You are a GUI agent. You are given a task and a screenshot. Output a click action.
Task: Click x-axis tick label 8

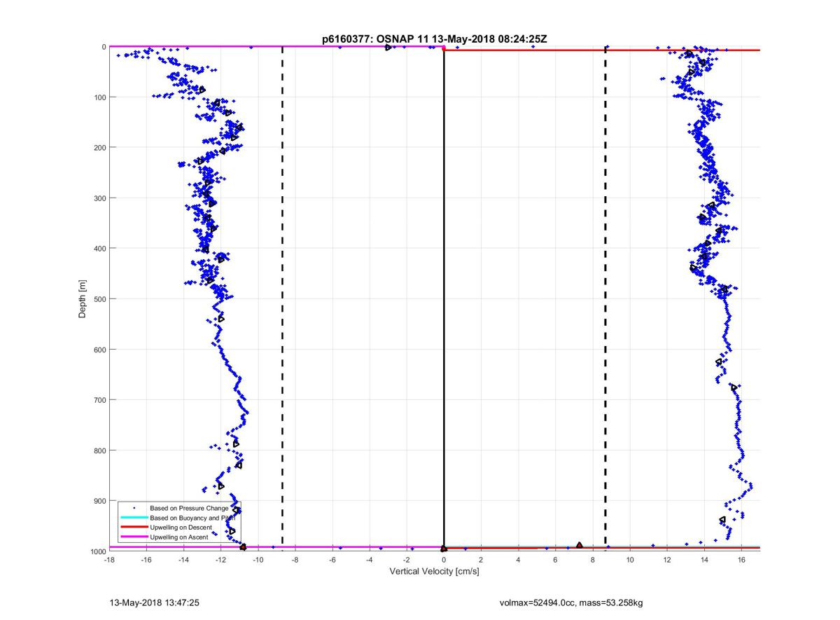[593, 560]
